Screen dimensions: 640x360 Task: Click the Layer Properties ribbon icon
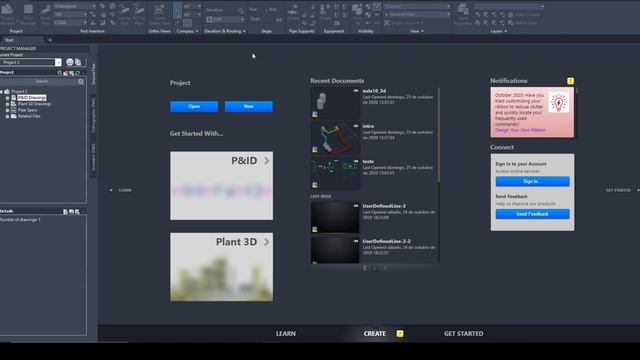[463, 14]
